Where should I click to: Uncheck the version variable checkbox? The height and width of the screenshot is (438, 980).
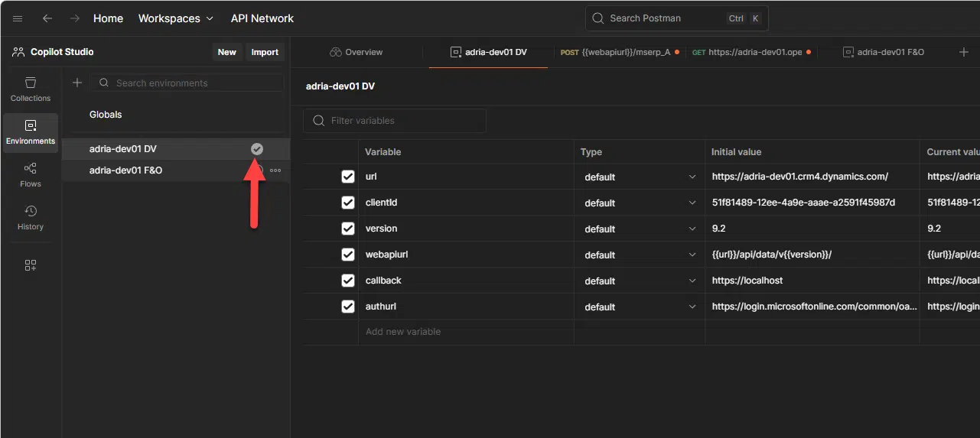click(348, 229)
